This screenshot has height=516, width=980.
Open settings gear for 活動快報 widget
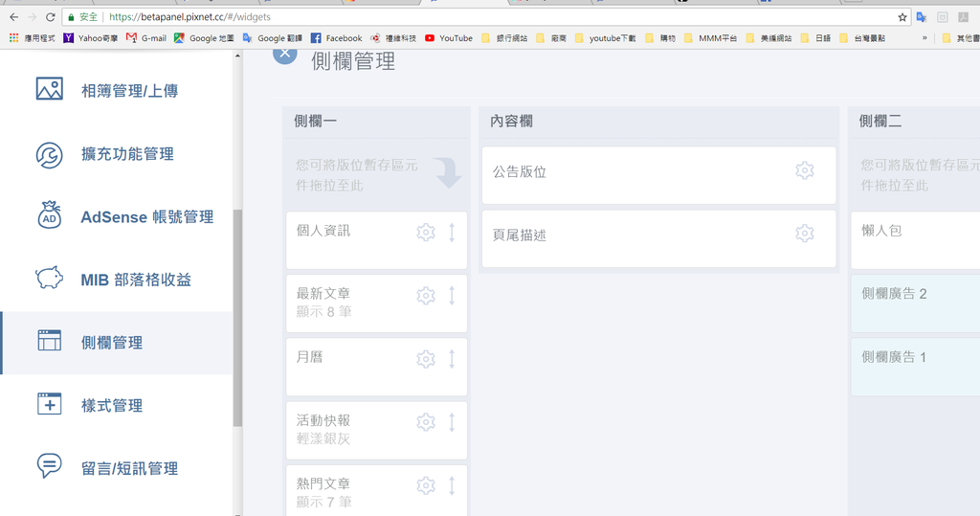click(x=426, y=422)
